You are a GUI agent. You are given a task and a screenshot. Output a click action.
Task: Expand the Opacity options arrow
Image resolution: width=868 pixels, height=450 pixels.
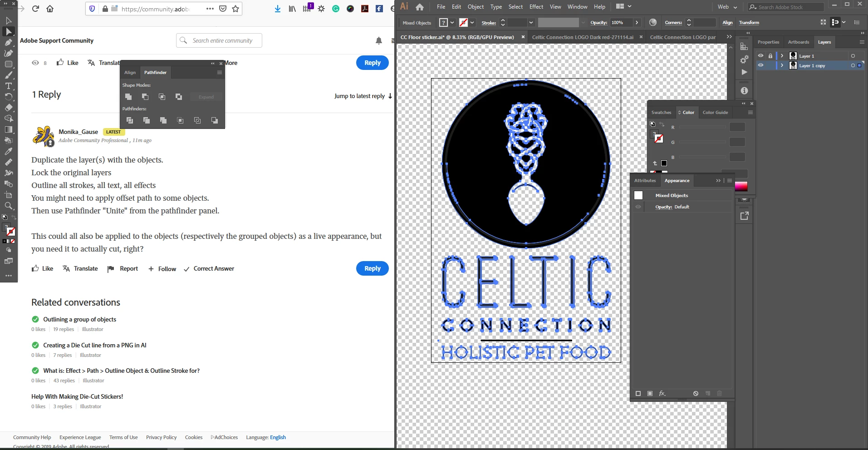pos(637,22)
